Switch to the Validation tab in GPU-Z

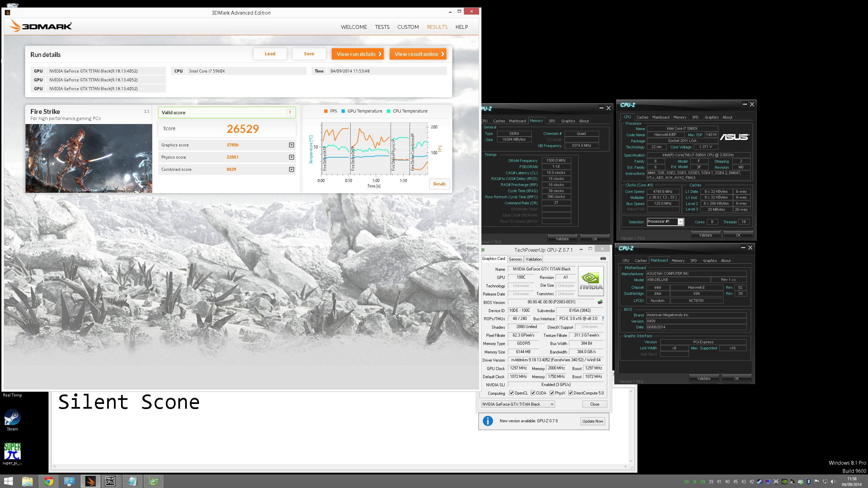click(534, 259)
